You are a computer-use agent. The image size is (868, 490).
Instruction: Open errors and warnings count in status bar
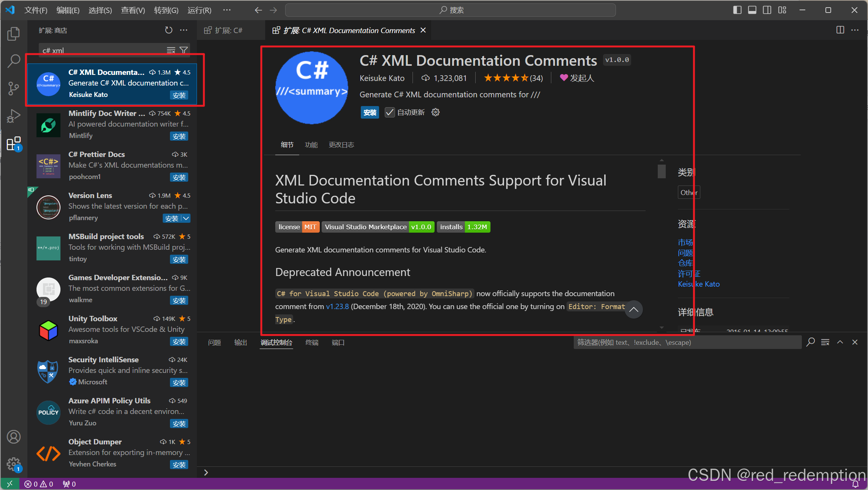(x=39, y=484)
